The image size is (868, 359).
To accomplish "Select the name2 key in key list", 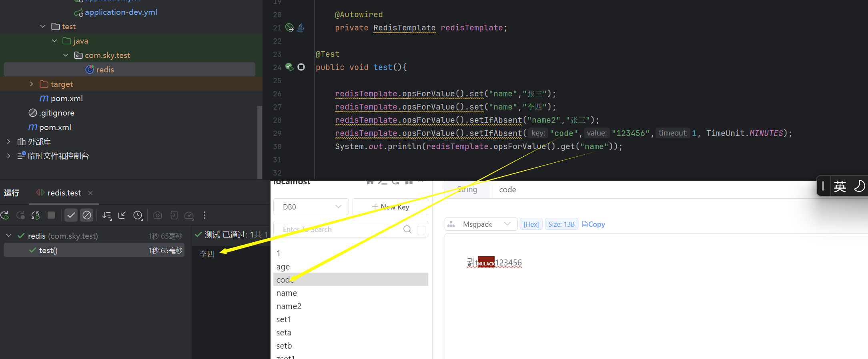I will coord(289,306).
